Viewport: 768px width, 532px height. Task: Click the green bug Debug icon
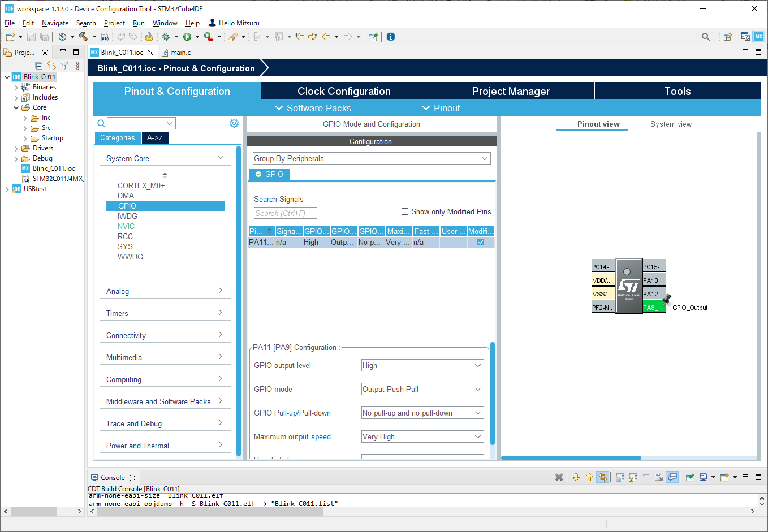(166, 37)
